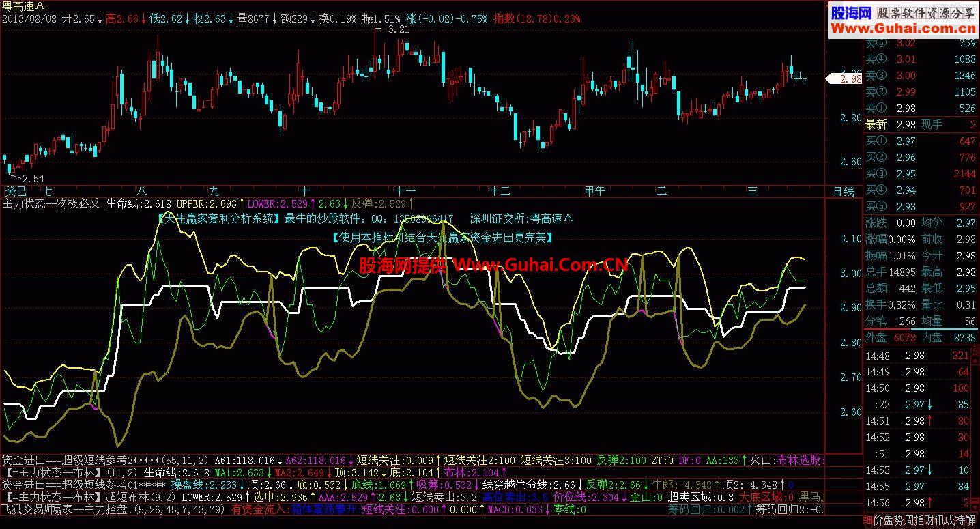Open the 特 tab below the tick list
This screenshot has height=529, width=980.
(x=960, y=520)
